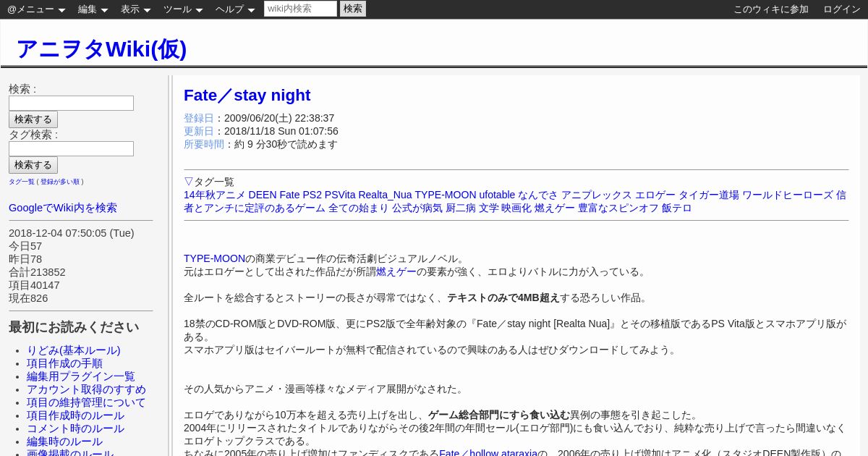
Task: Click the 所要時間 label link
Action: pyautogui.click(x=204, y=144)
